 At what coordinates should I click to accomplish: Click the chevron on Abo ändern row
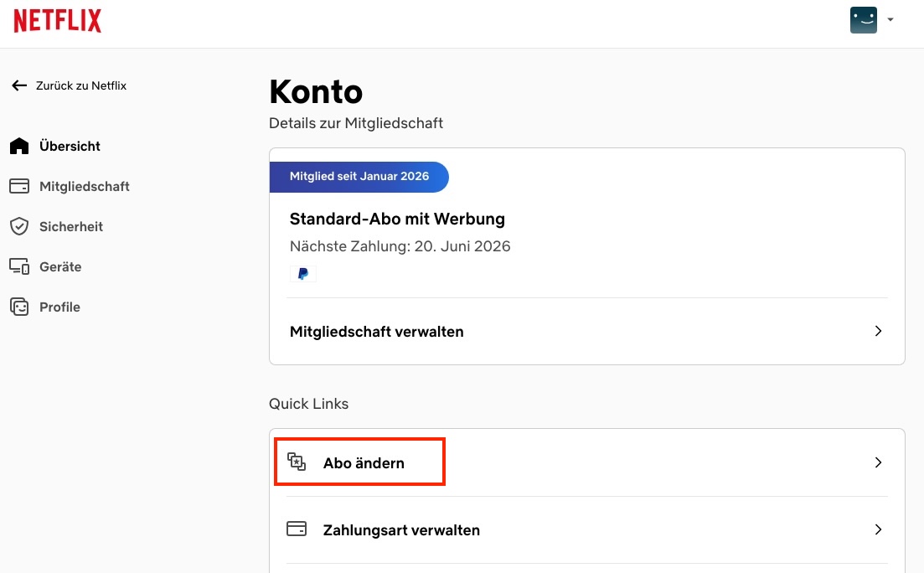click(878, 462)
